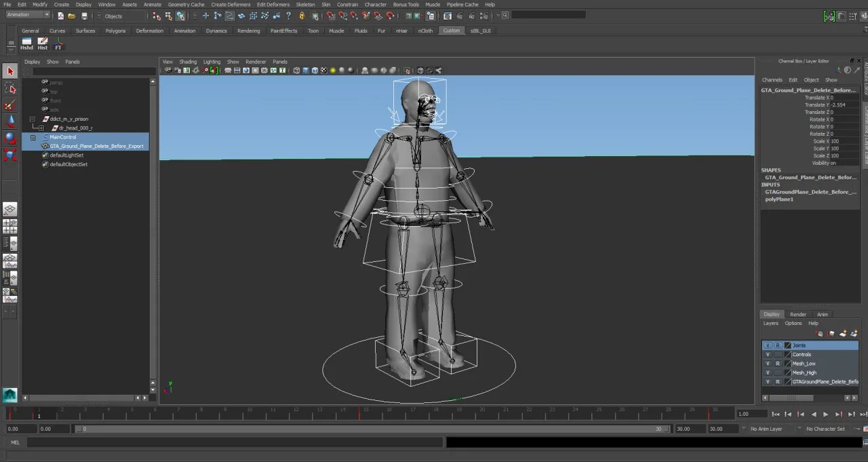
Task: Open the Skeleton menu
Action: point(305,4)
